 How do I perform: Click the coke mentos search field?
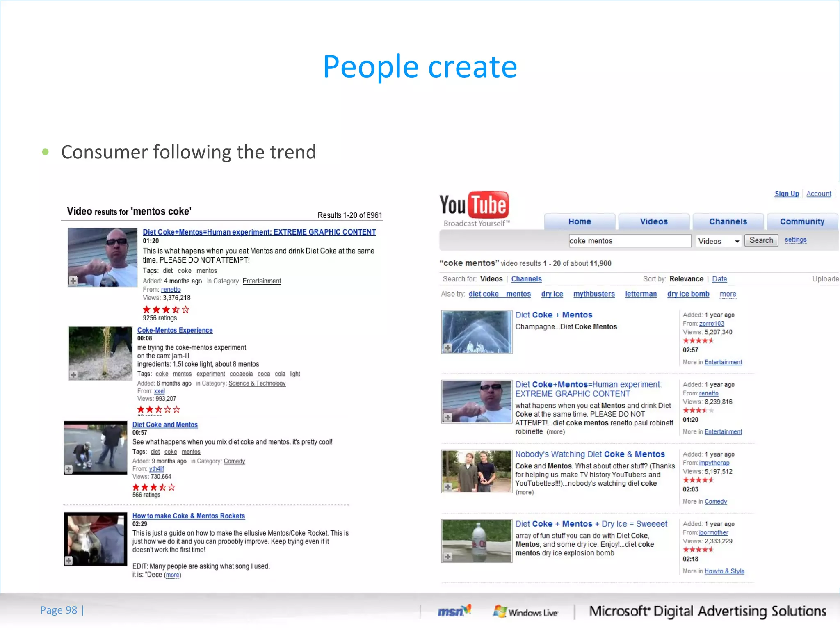[630, 241]
